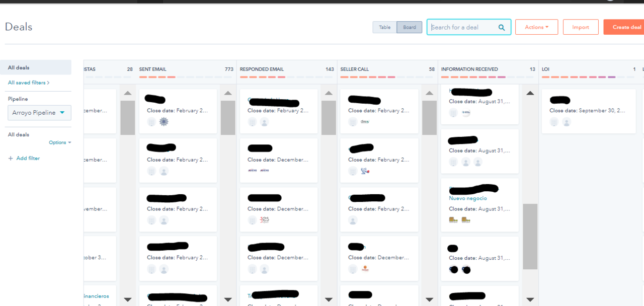
Task: Switch to Table view
Action: (384, 27)
